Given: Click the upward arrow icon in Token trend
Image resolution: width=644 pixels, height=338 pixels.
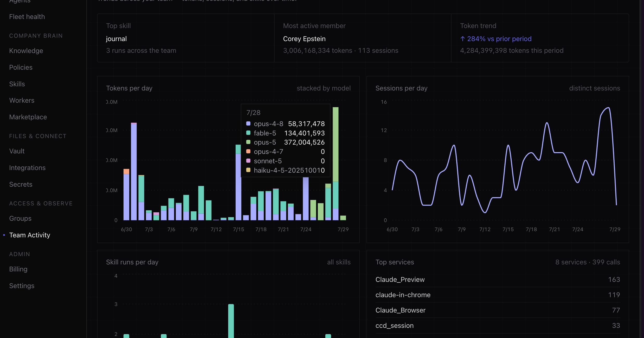Looking at the screenshot, I should pos(462,39).
